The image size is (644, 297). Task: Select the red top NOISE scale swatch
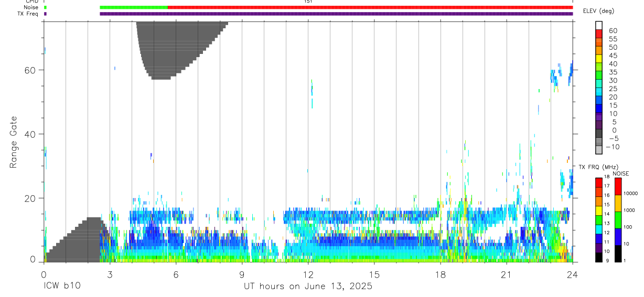tap(618, 186)
